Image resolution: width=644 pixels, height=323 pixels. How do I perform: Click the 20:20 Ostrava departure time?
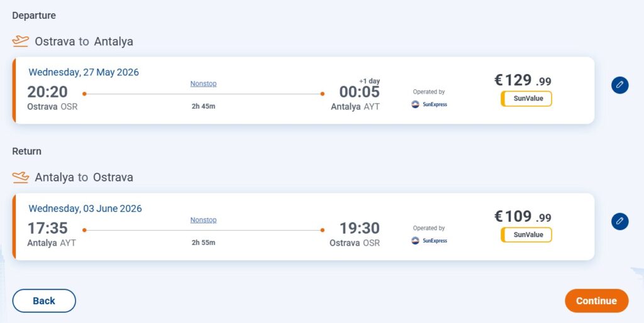tap(47, 92)
